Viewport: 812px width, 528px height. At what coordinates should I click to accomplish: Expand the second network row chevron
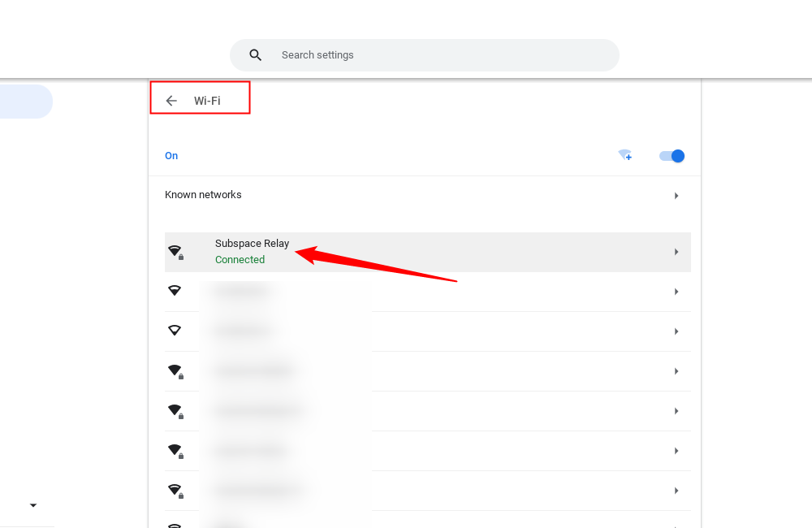676,291
